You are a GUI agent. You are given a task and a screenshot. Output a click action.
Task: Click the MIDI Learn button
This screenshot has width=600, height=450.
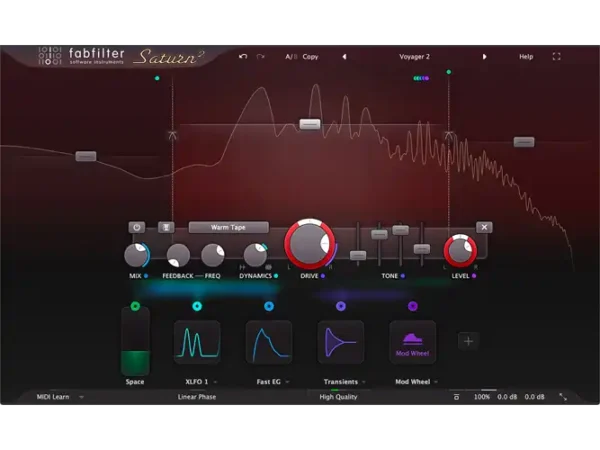coord(53,397)
